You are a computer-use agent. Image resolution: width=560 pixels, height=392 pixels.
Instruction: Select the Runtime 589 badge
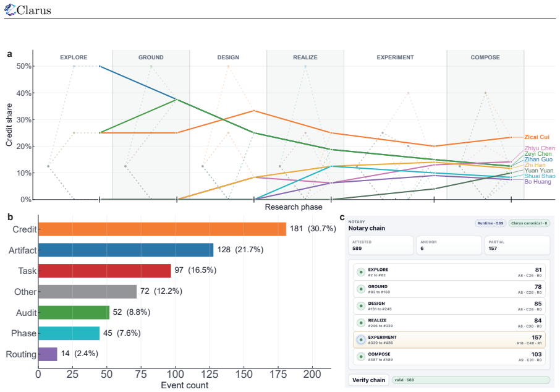[x=490, y=223]
